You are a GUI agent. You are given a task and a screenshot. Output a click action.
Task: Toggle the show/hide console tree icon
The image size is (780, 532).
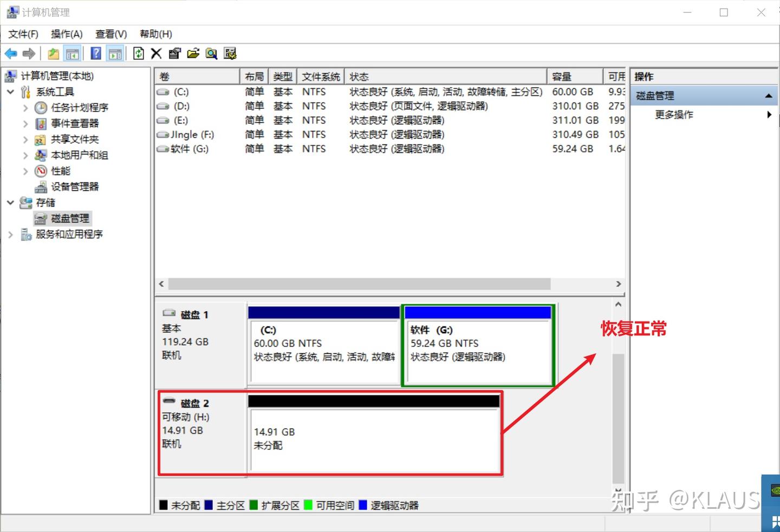tap(73, 53)
